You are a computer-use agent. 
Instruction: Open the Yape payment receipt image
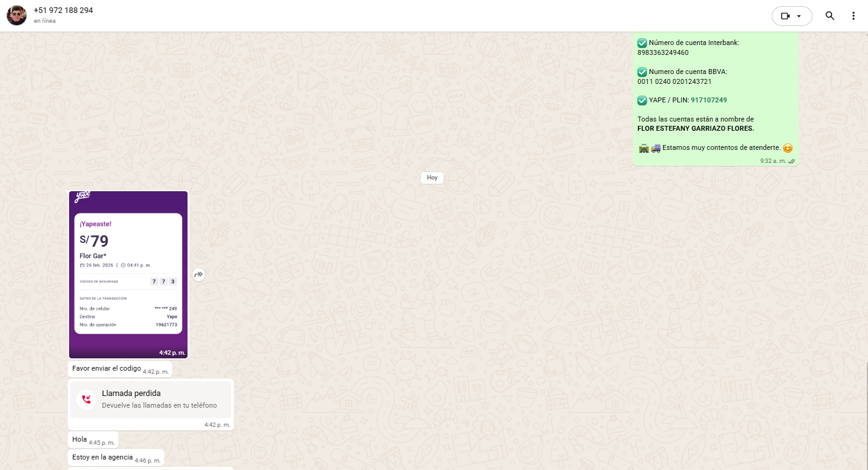128,274
